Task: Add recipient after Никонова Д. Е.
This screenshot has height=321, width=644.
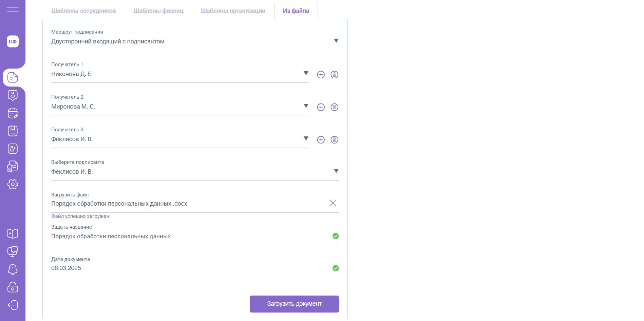Action: click(x=321, y=75)
